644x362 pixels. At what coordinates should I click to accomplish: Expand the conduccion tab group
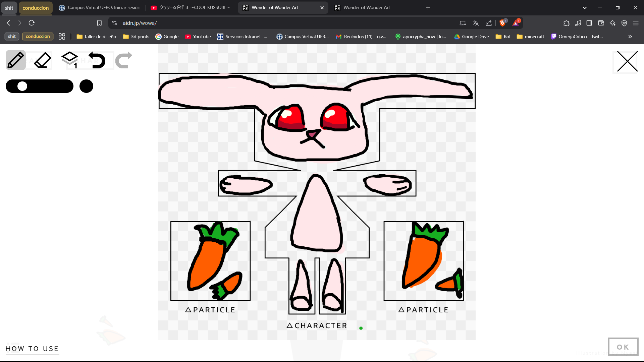(36, 7)
